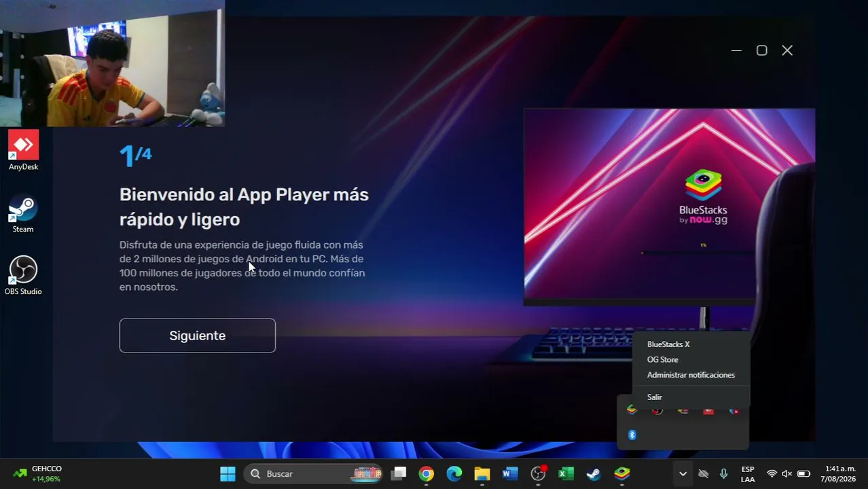Click the Wi-Fi network icon
The image size is (868, 489).
click(x=772, y=473)
